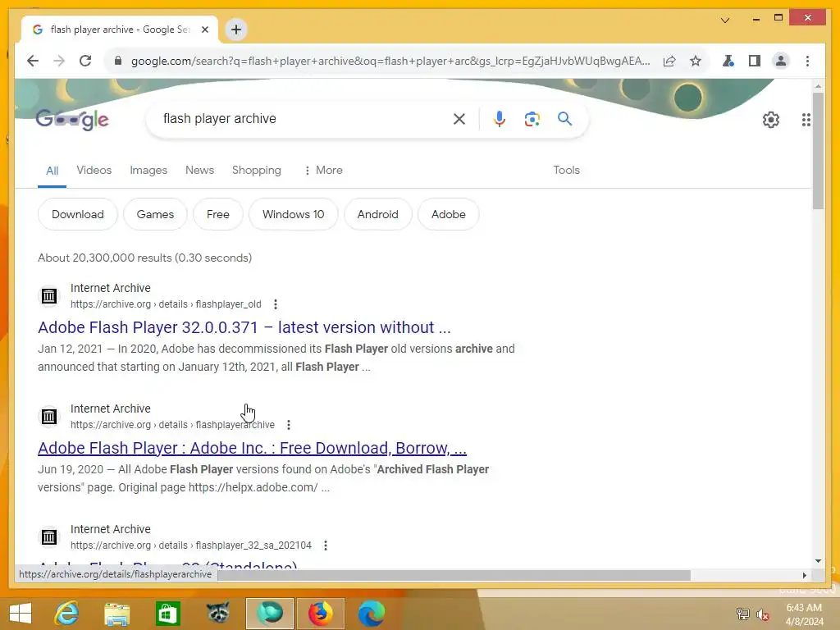Image resolution: width=840 pixels, height=630 pixels.
Task: View site information lock icon
Action: (x=118, y=61)
